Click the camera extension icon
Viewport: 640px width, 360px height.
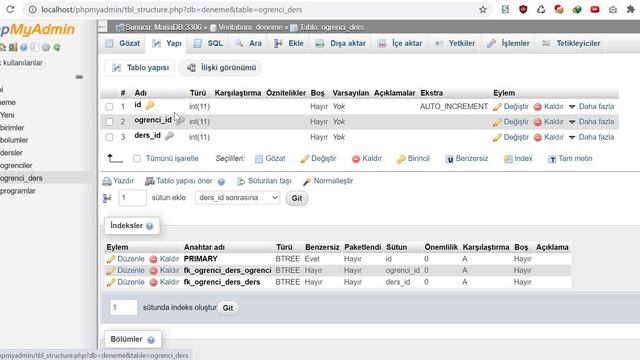(x=613, y=9)
